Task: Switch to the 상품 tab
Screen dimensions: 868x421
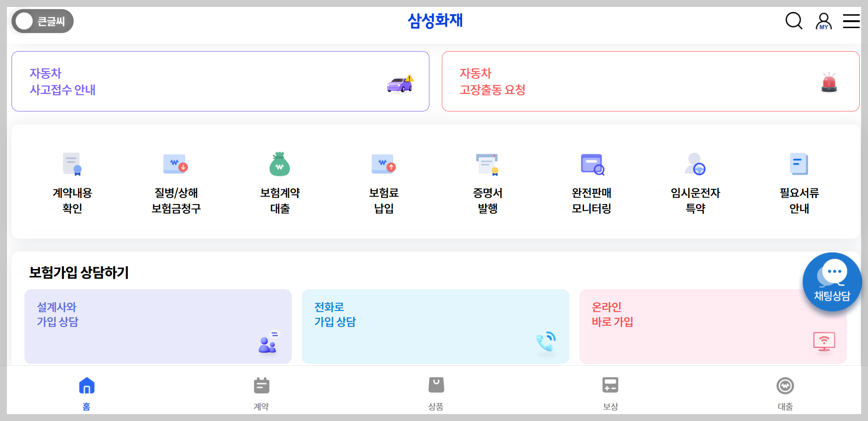Action: coord(436,394)
